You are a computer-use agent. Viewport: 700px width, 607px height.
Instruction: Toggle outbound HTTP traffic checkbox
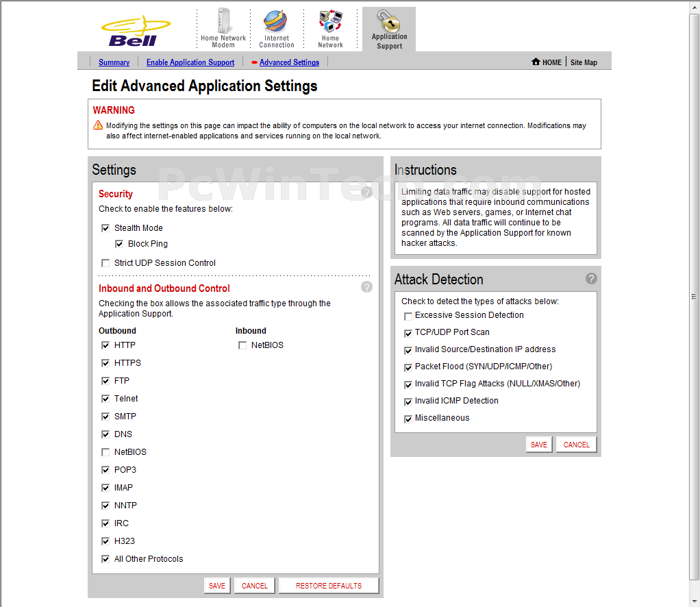click(105, 345)
